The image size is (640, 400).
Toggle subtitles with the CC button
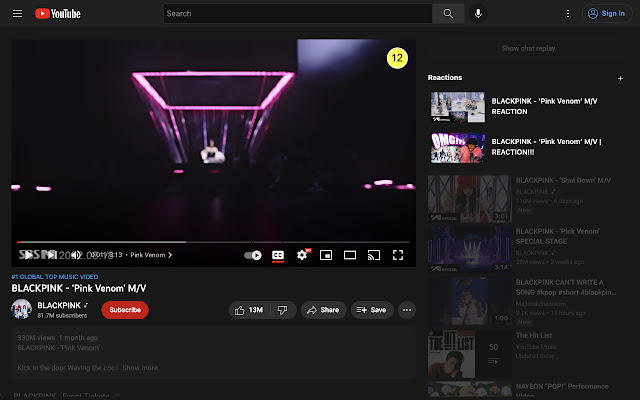278,255
